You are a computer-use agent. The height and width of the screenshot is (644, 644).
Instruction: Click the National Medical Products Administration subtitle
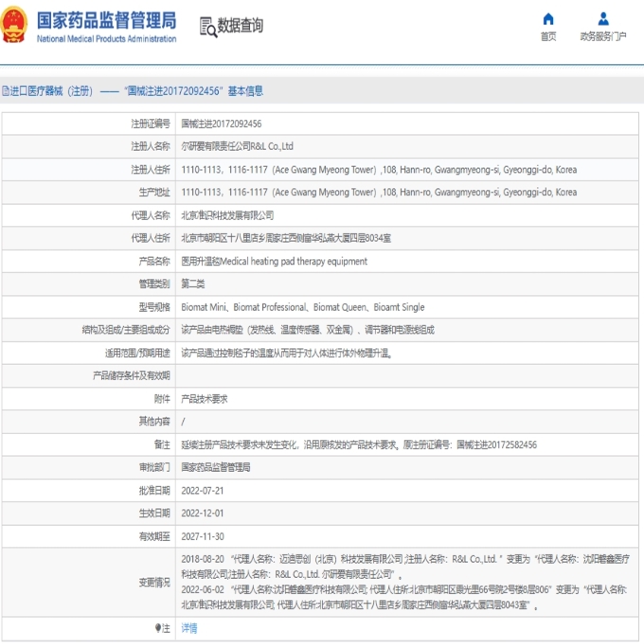coord(106,39)
